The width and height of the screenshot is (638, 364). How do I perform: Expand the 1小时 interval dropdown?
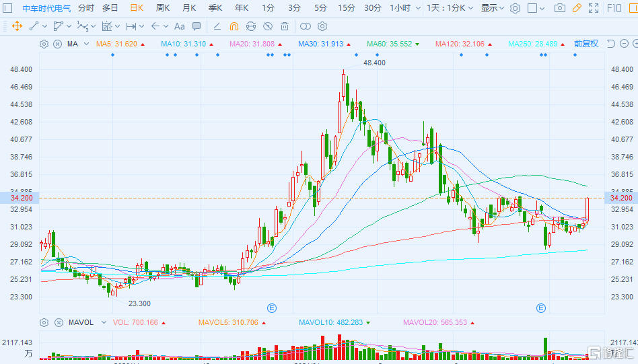click(x=404, y=8)
